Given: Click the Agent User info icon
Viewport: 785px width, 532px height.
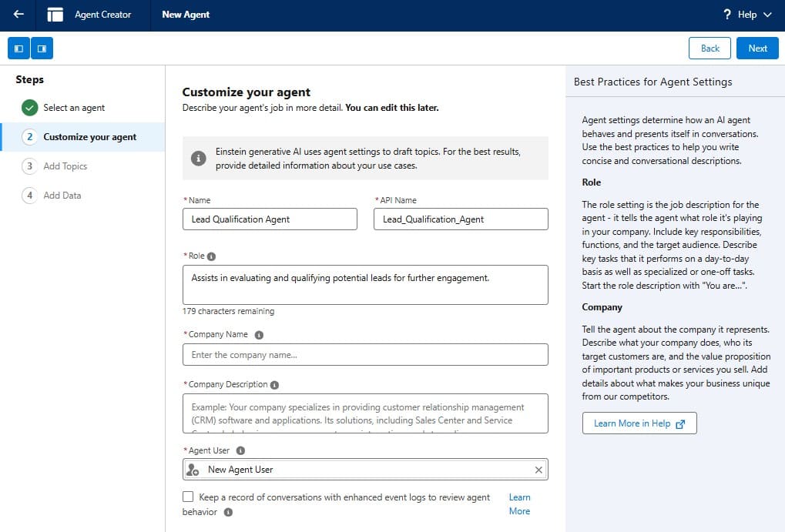Looking at the screenshot, I should (240, 451).
